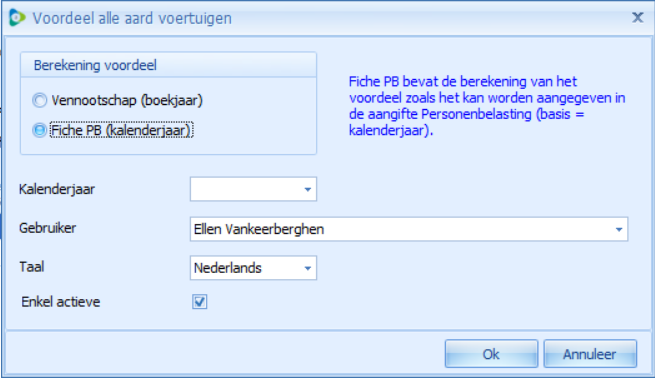
Task: Click the Enkel actieve label
Action: (61, 302)
